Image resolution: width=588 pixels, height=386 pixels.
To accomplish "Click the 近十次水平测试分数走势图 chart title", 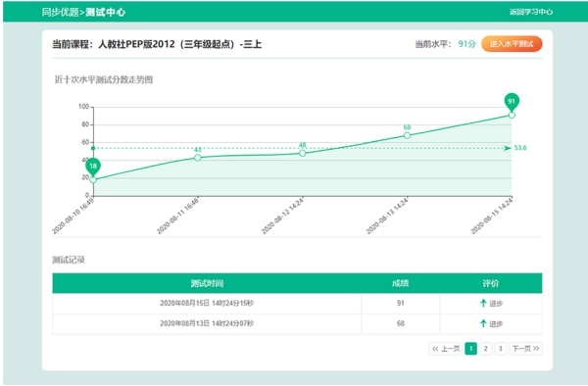I will [x=104, y=79].
